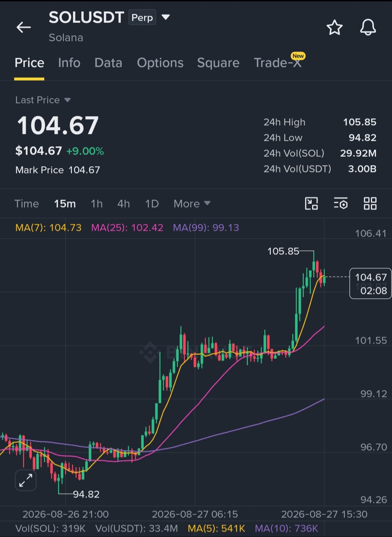This screenshot has width=392, height=537.
Task: Select the 15m interval
Action: coord(65,204)
